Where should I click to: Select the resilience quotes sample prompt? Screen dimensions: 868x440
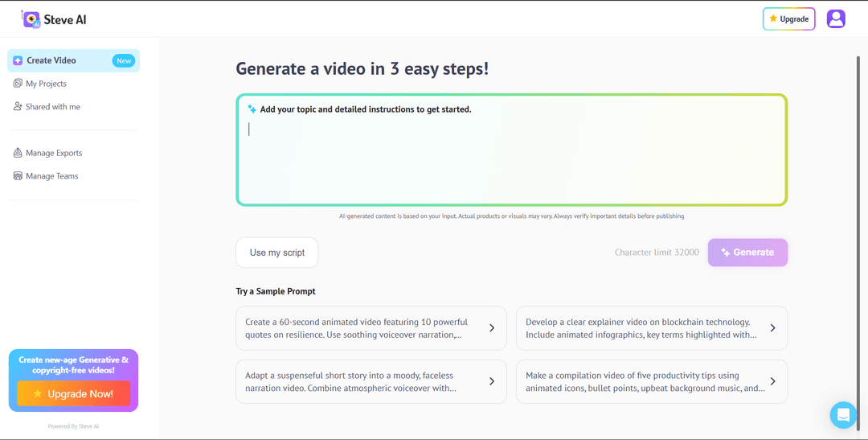(371, 328)
